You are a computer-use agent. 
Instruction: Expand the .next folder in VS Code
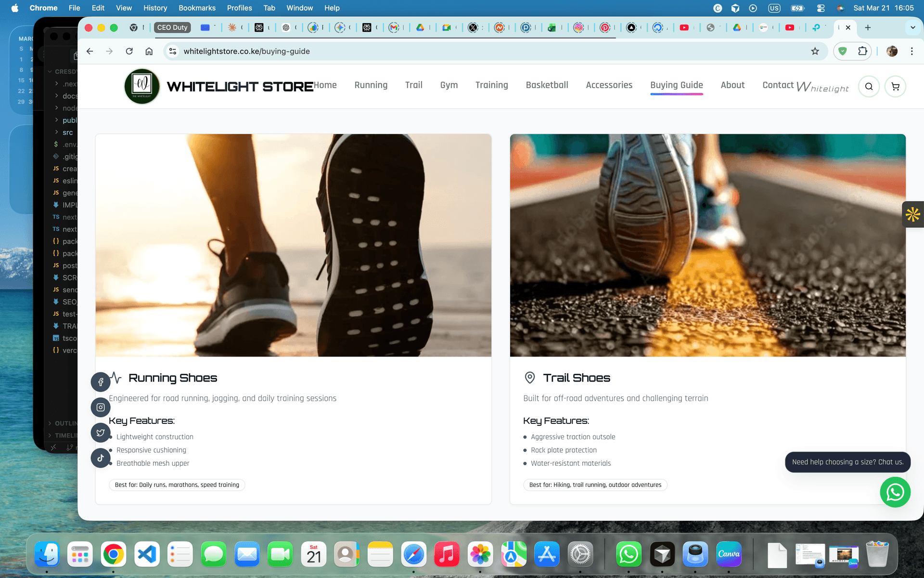(x=64, y=84)
